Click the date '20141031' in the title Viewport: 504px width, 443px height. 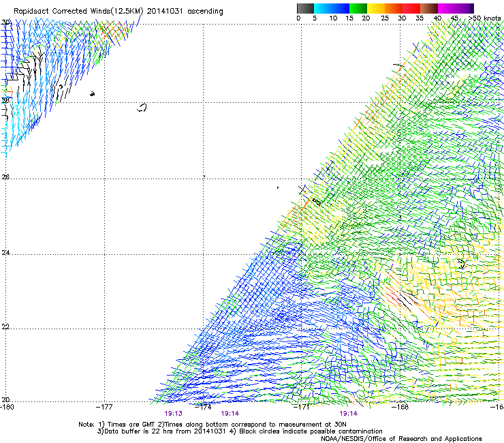pos(165,11)
